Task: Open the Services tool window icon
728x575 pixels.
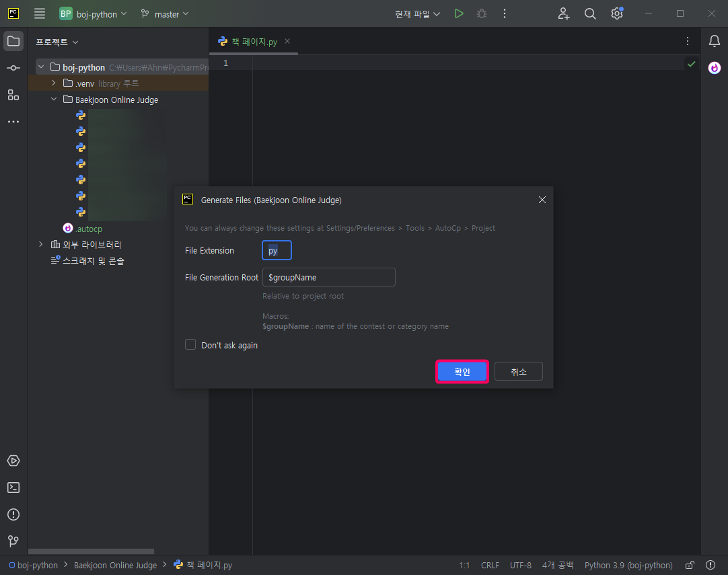Action: click(13, 461)
